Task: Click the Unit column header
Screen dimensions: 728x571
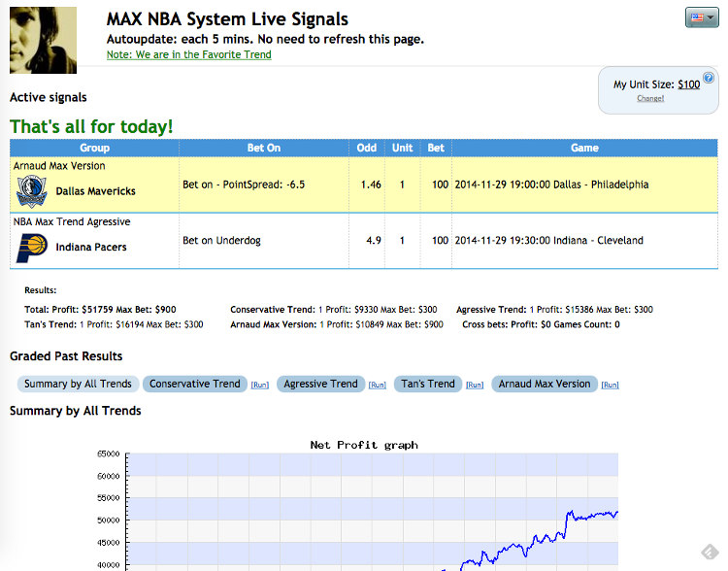Action: click(403, 148)
